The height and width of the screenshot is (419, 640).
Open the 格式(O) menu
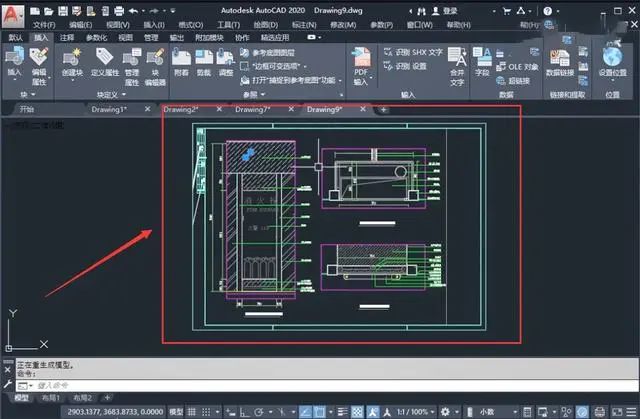[x=191, y=25]
